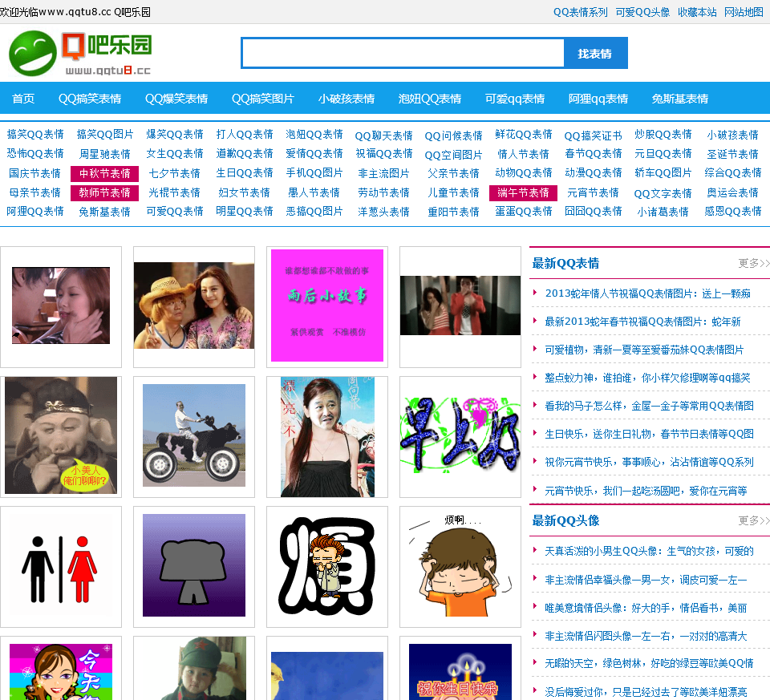Open the 祝你生日快乐 birthday cake thumbnail
770x700 pixels.
click(x=460, y=669)
